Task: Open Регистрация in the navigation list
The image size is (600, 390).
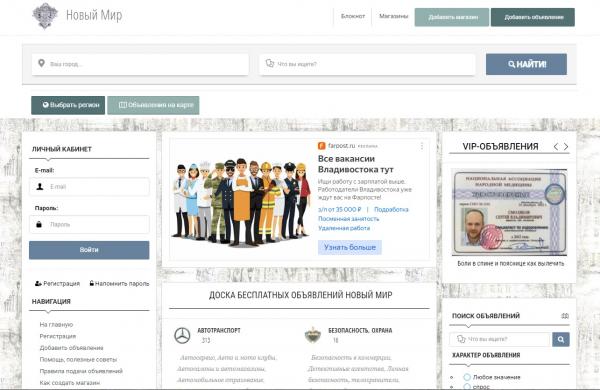Action: point(58,336)
